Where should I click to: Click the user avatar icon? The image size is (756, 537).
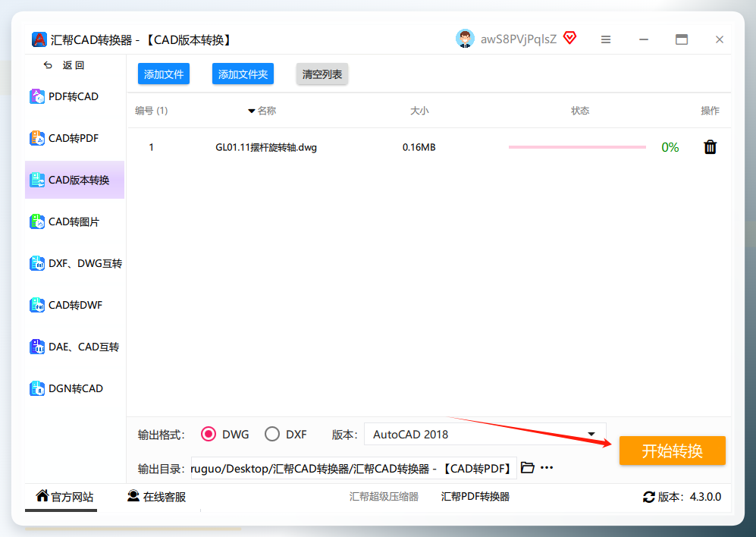tap(465, 39)
